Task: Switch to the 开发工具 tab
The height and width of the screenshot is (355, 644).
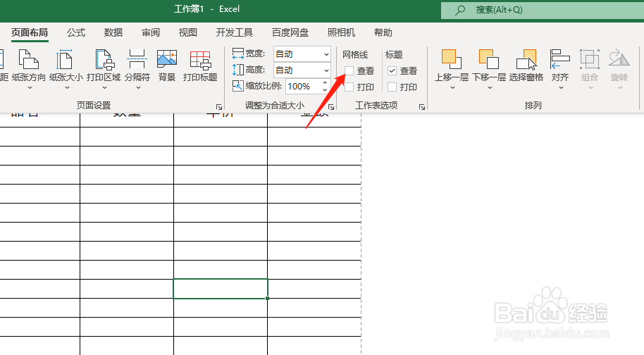Action: pyautogui.click(x=235, y=32)
